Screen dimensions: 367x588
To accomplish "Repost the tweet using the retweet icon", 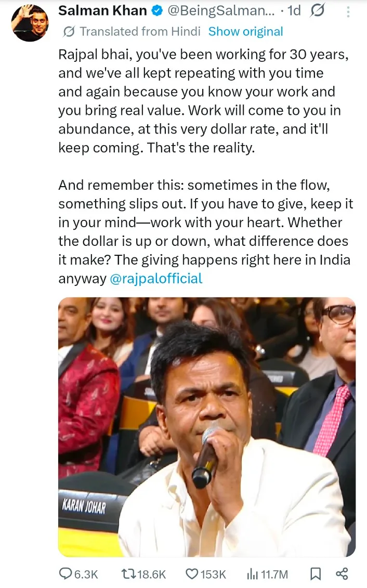I will (127, 574).
